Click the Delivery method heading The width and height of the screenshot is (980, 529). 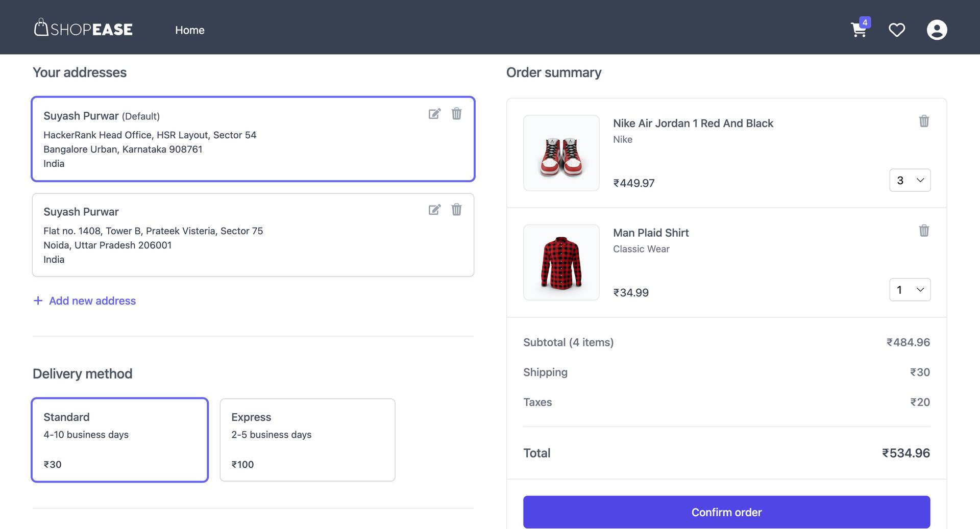point(83,374)
